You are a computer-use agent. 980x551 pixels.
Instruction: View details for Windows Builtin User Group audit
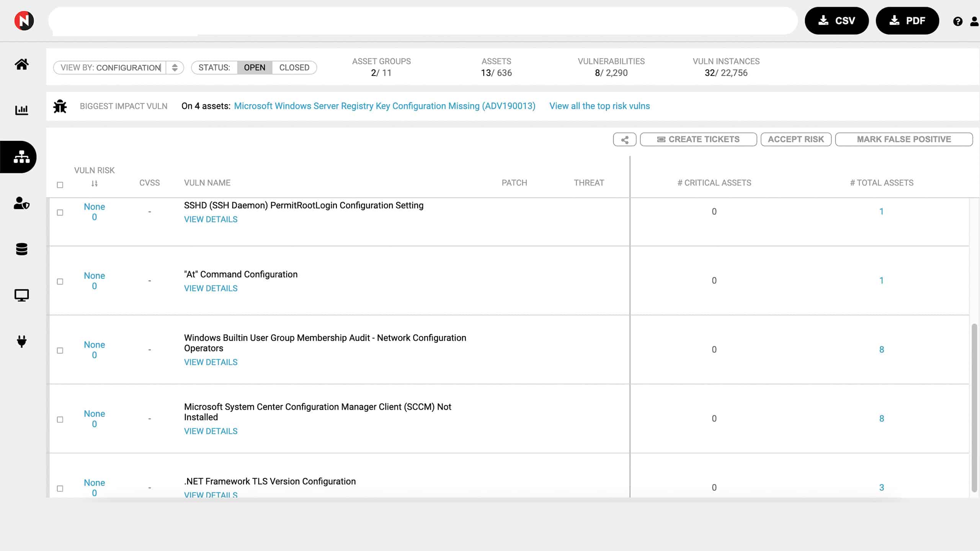[x=211, y=362]
